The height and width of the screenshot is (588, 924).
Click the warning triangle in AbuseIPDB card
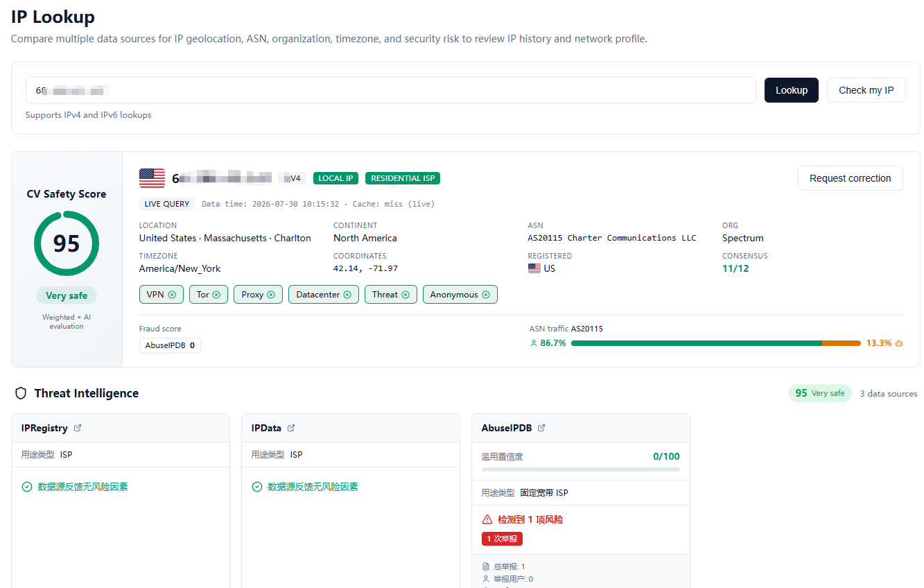coord(487,519)
